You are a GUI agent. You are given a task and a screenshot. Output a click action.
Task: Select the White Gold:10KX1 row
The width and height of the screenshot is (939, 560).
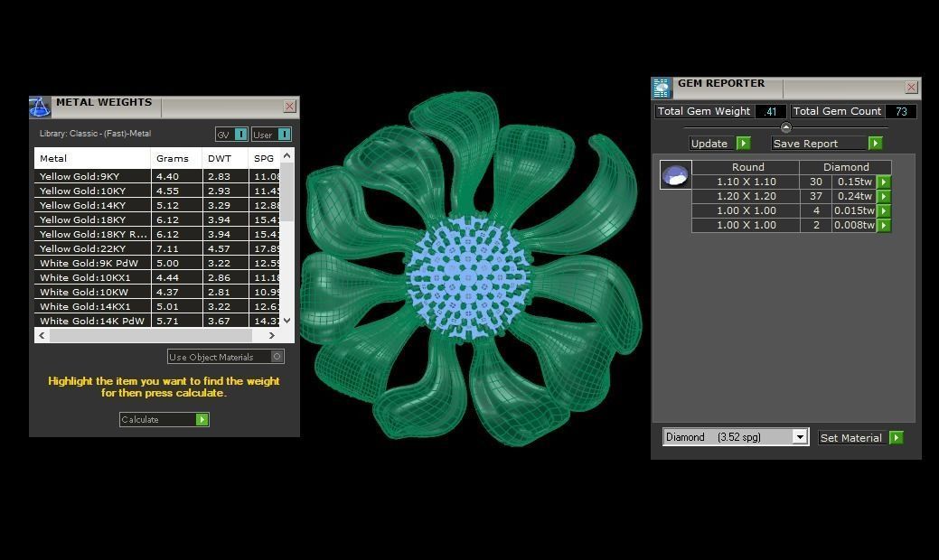[x=157, y=277]
